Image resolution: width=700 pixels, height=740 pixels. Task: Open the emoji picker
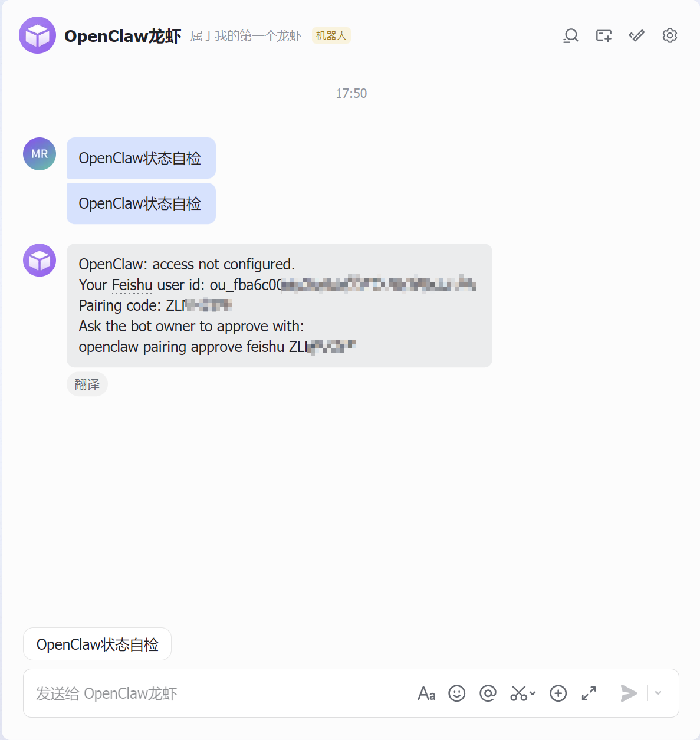457,693
